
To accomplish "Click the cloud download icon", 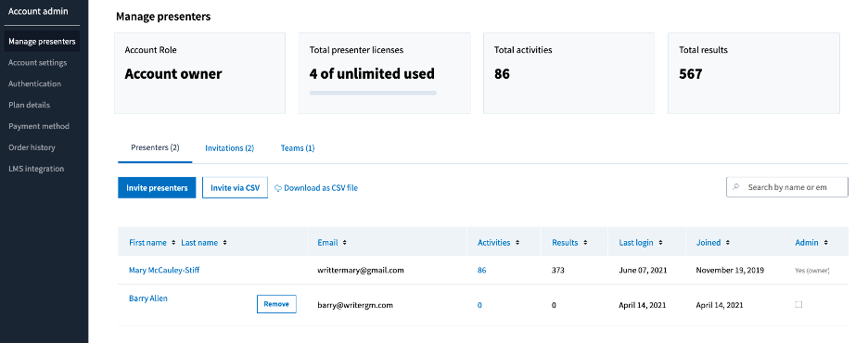I will 278,188.
